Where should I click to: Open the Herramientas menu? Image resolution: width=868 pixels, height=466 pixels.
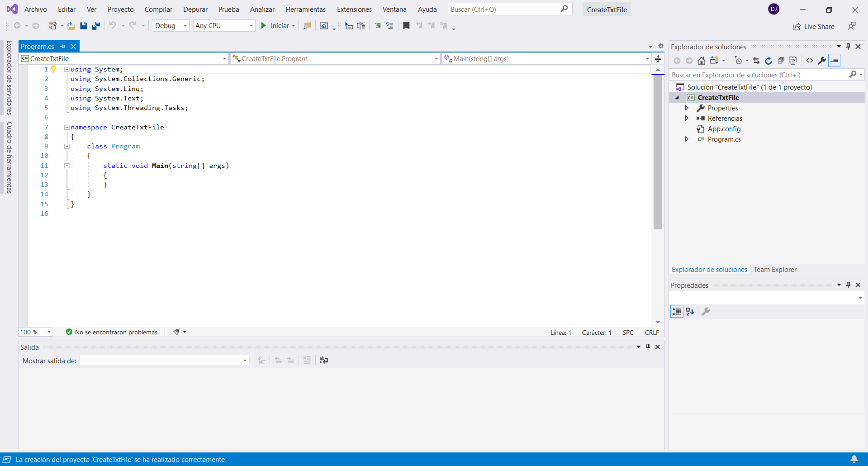tap(305, 10)
